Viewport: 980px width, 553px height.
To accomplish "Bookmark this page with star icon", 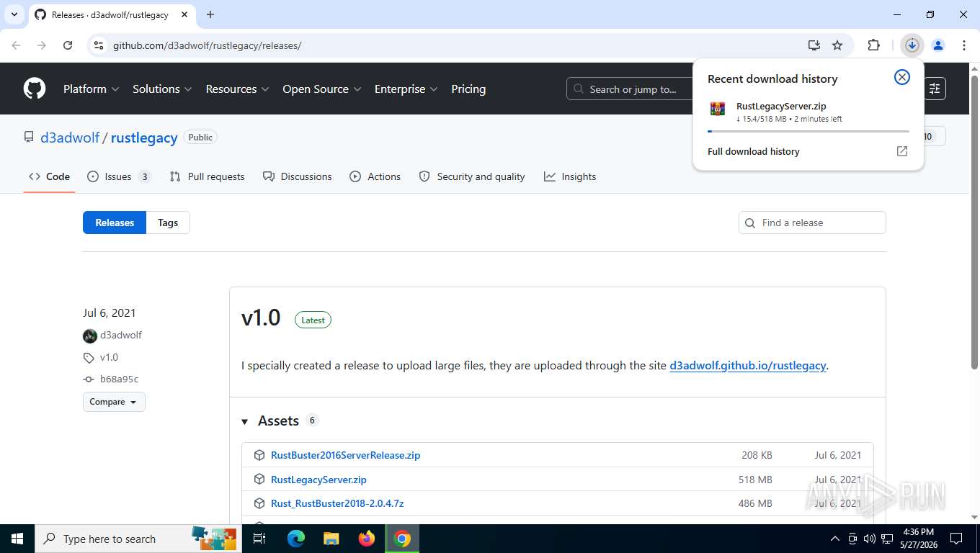I will click(837, 45).
